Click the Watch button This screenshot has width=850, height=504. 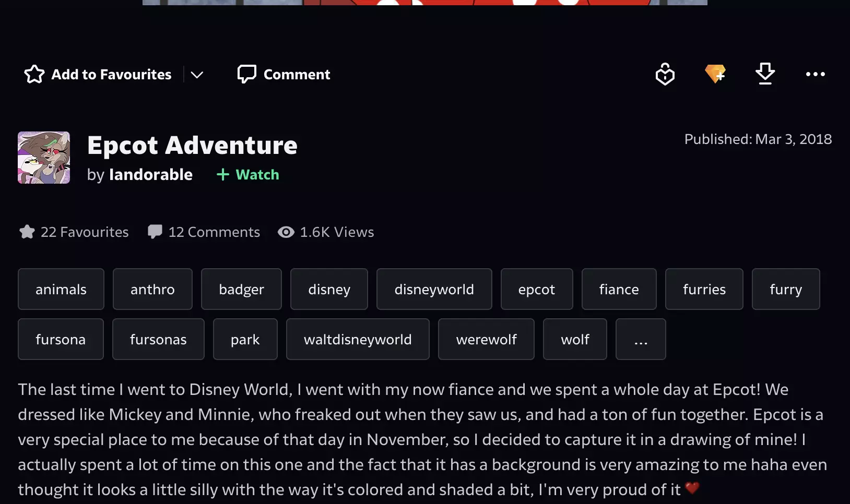(248, 174)
